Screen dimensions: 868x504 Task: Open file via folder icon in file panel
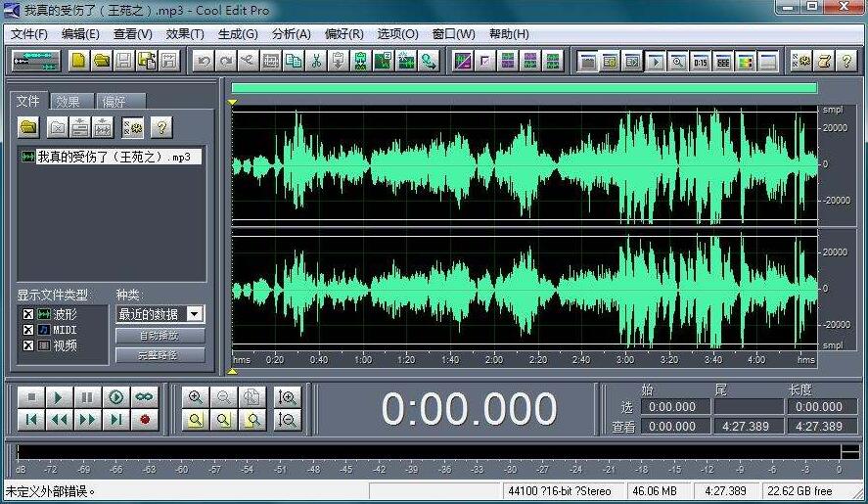click(x=28, y=127)
